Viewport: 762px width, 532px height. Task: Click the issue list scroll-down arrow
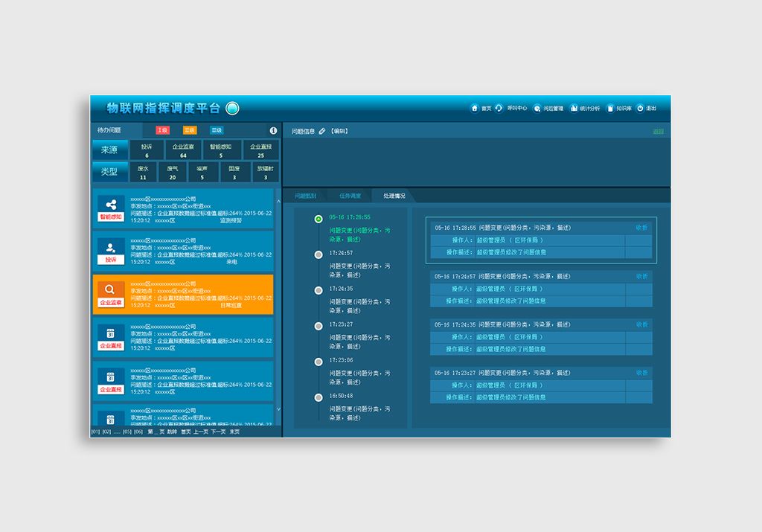pyautogui.click(x=278, y=409)
